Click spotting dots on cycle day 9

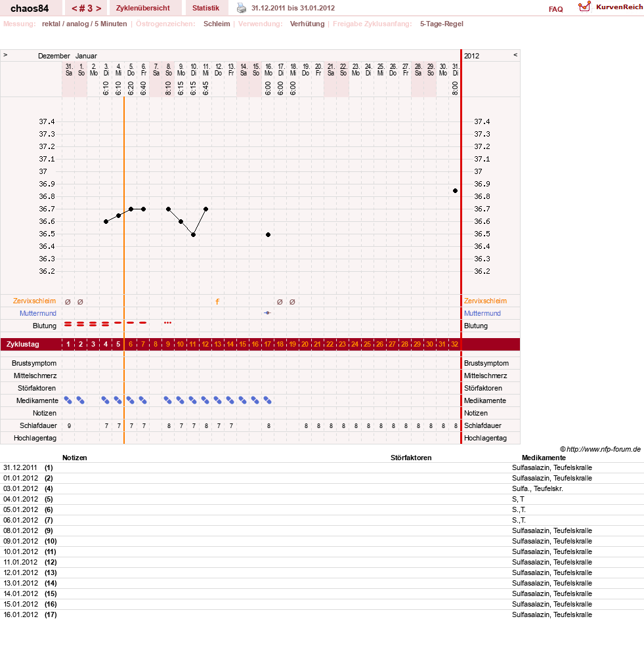pos(167,323)
